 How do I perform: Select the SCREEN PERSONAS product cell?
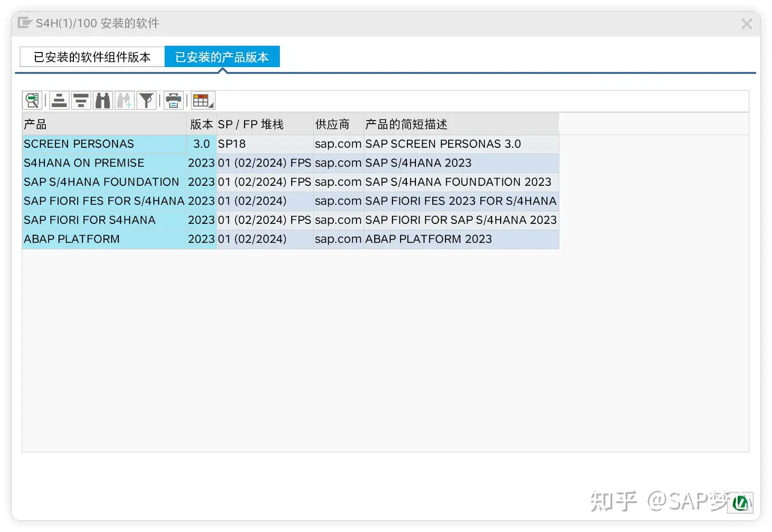click(x=104, y=144)
